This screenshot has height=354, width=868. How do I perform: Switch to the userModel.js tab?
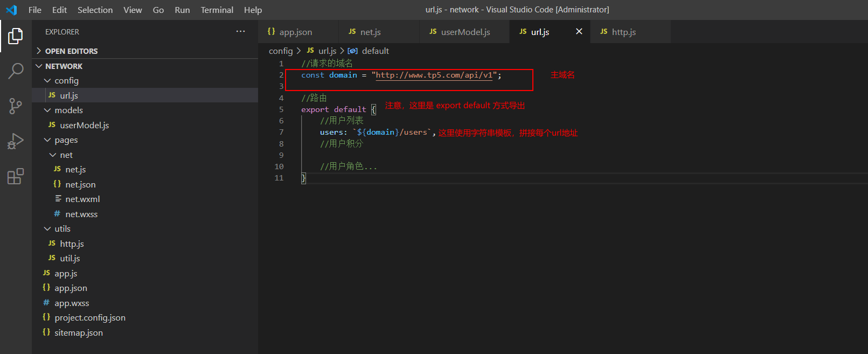(x=466, y=32)
